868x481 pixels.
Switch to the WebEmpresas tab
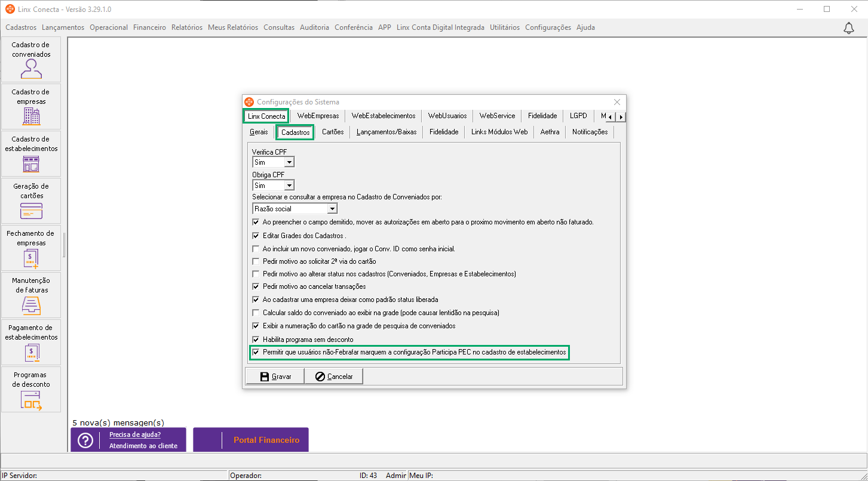click(x=318, y=116)
